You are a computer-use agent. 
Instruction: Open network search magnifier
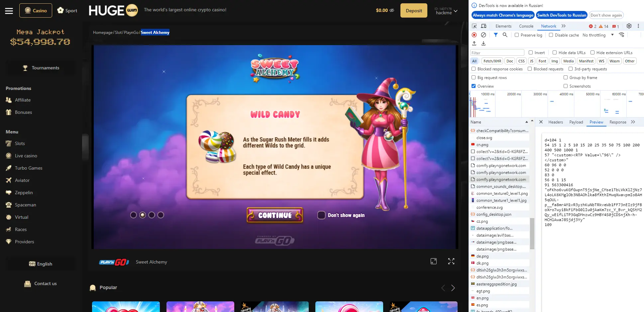coord(505,35)
